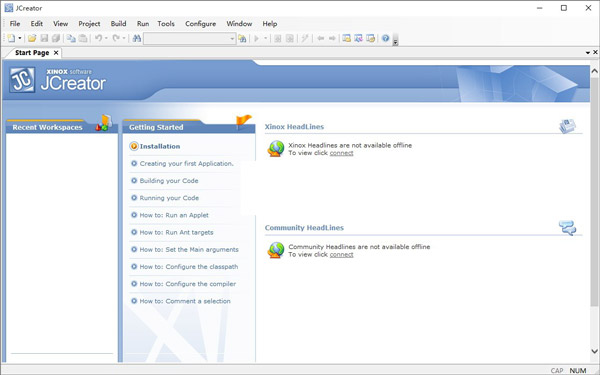Close the Start Page tab

(56, 53)
